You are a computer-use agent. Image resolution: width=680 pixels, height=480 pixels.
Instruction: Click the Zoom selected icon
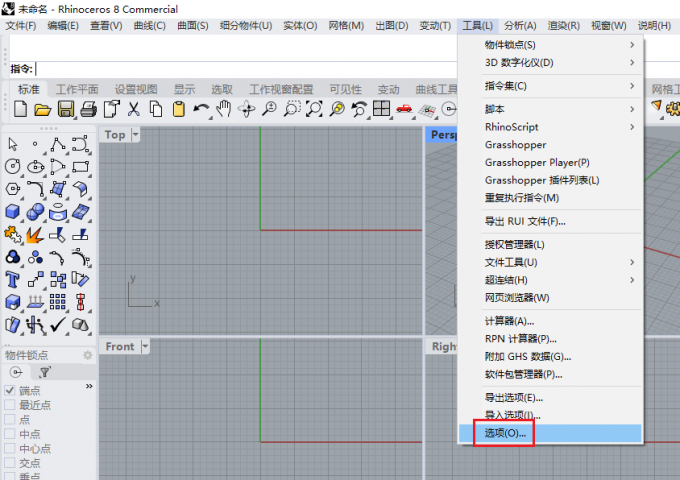(337, 109)
